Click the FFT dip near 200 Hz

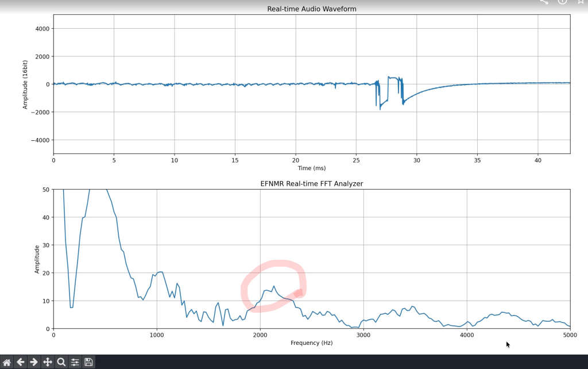(72, 307)
